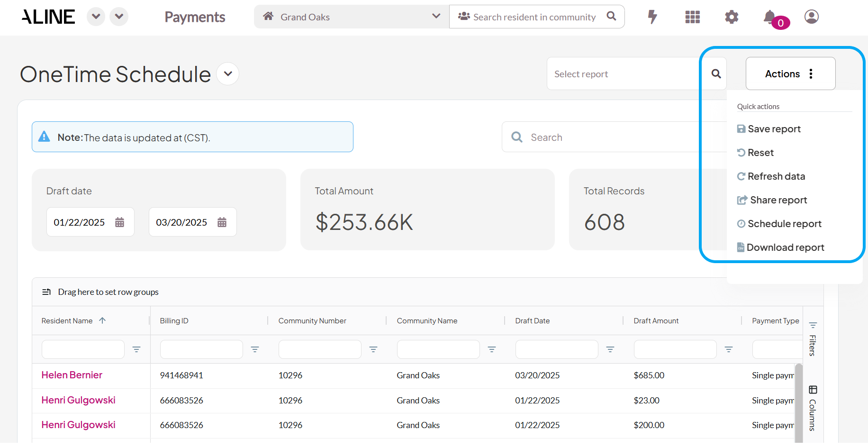
Task: Choose Share report from quick actions
Action: [x=772, y=200]
